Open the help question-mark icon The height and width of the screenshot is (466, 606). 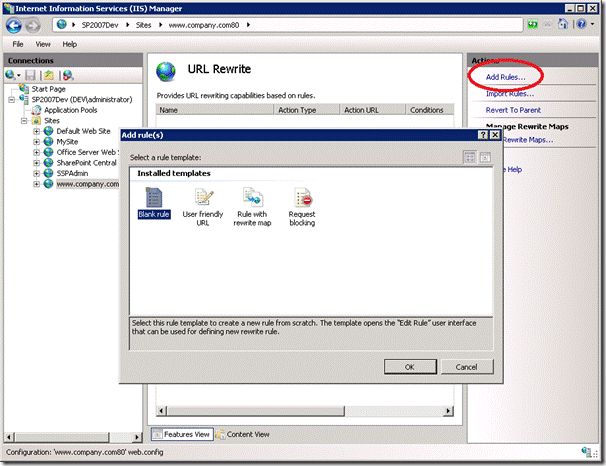581,24
